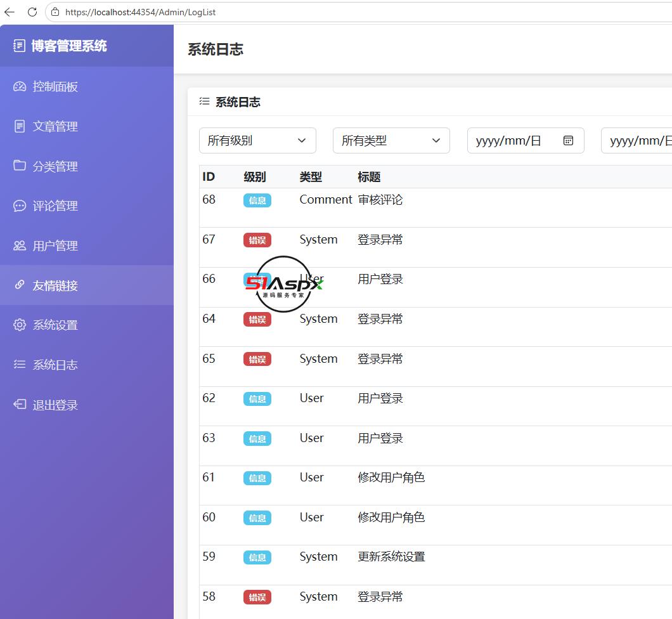Image resolution: width=672 pixels, height=619 pixels.
Task: Click 修改用户角色 title in row 61
Action: (391, 478)
